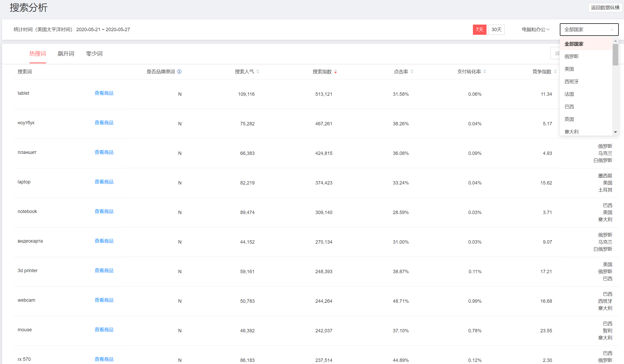Click the search popularity value 109,116
This screenshot has height=364, width=624.
246,94
